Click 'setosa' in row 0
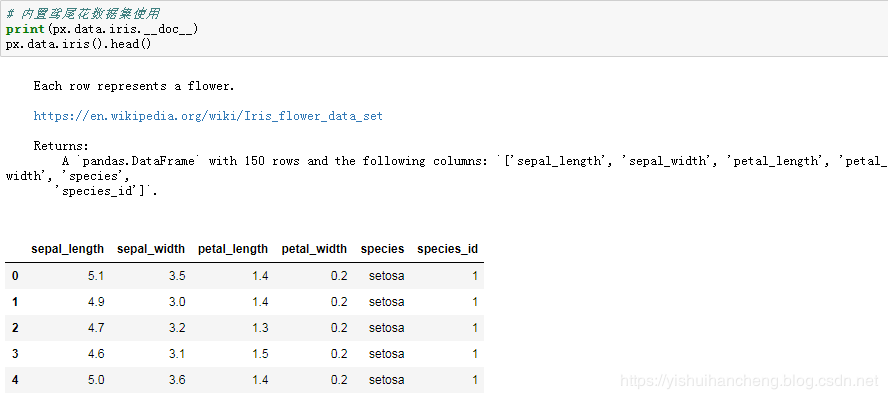The image size is (888, 399). (386, 276)
